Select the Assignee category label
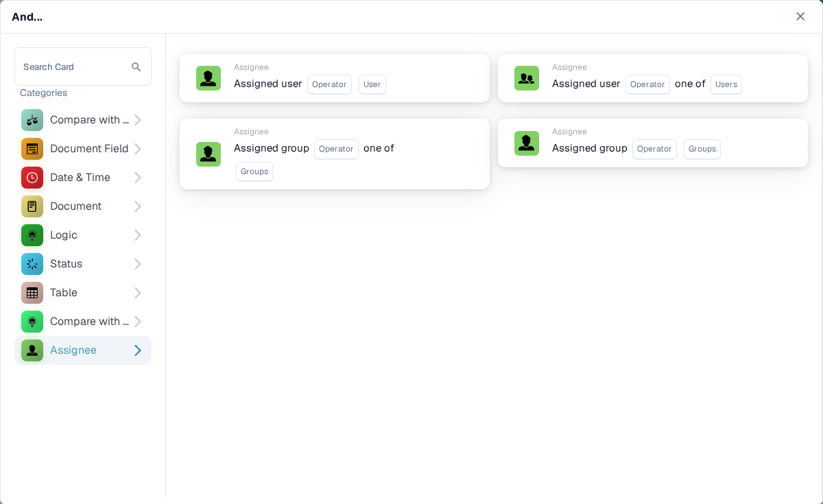Screen dimensions: 823x504 (x=73, y=350)
